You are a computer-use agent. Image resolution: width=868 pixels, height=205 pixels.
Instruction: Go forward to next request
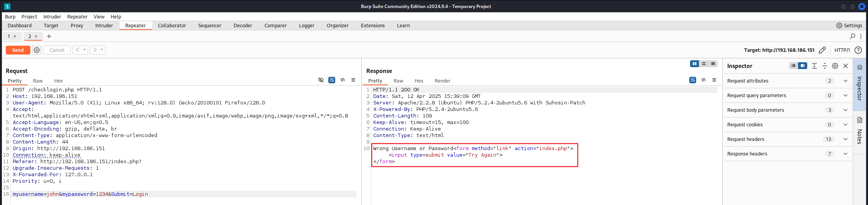click(95, 50)
